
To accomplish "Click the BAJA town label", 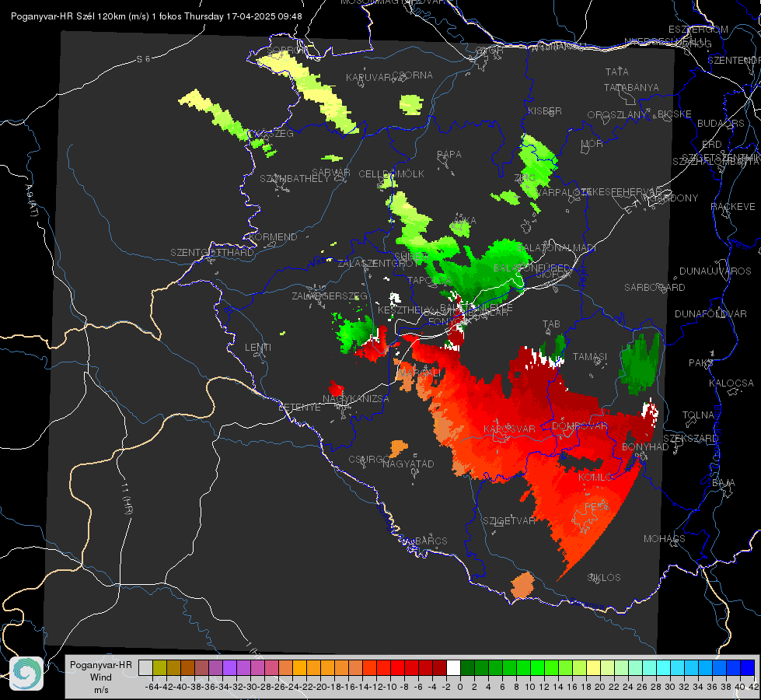I will pos(724,483).
